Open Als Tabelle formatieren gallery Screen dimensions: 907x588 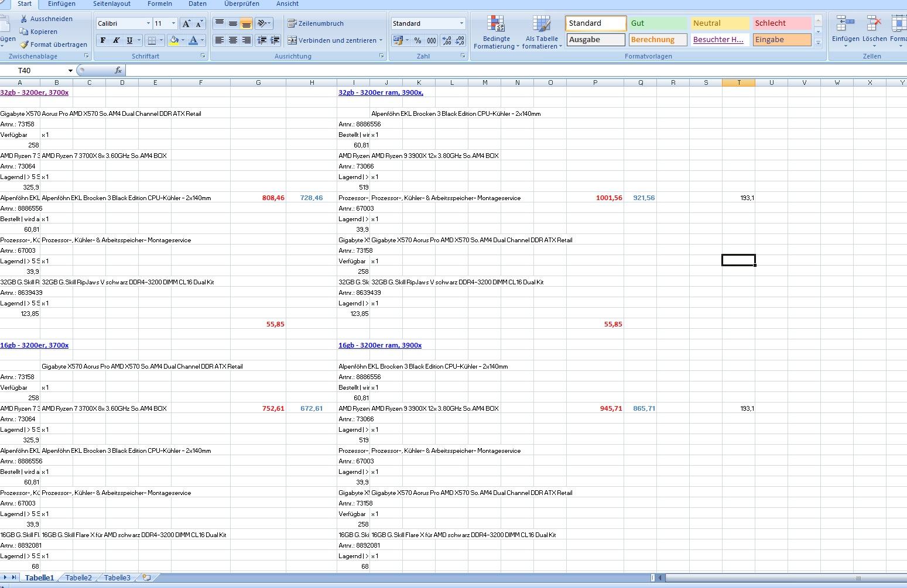[x=542, y=33]
